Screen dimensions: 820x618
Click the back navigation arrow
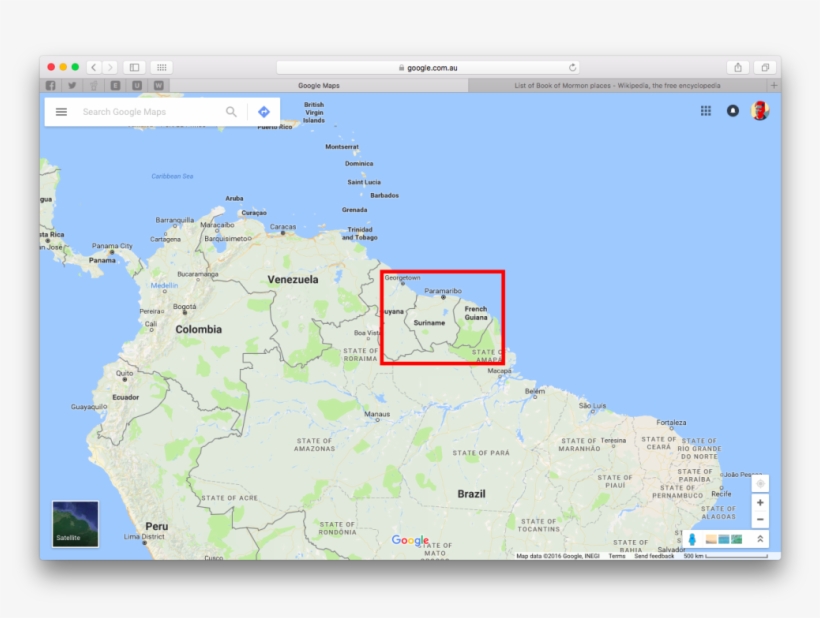click(x=93, y=66)
